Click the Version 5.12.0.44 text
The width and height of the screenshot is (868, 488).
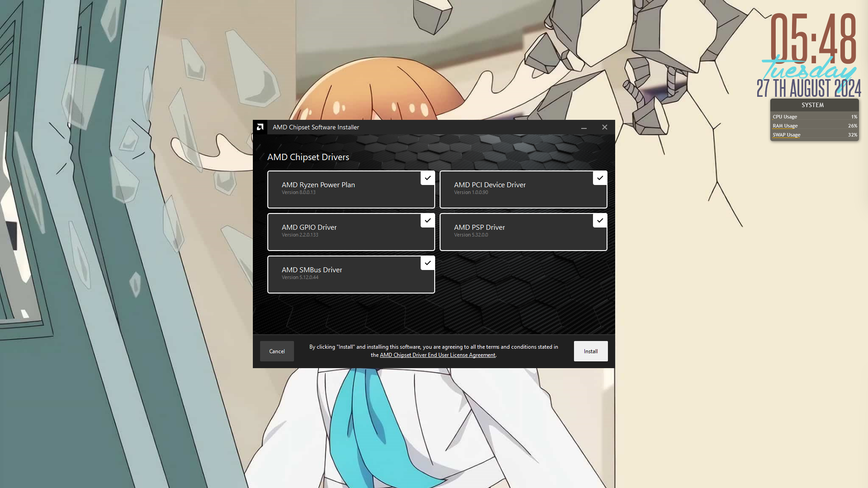(300, 277)
